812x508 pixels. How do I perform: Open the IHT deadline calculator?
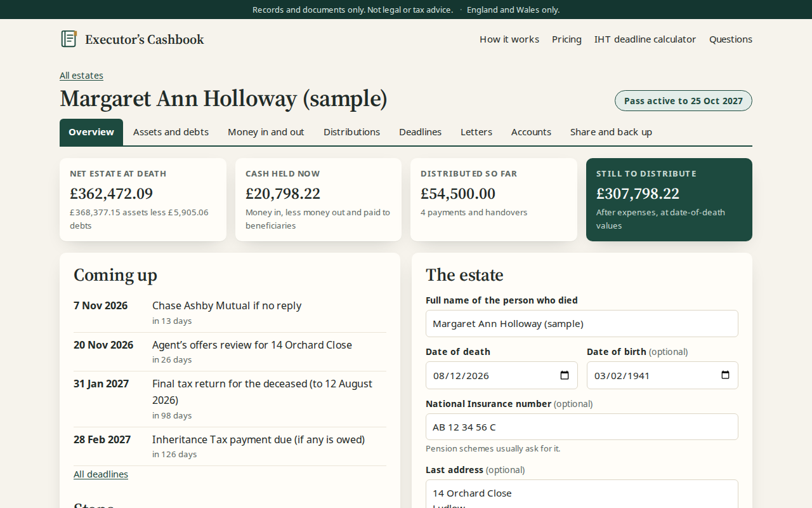(x=645, y=39)
